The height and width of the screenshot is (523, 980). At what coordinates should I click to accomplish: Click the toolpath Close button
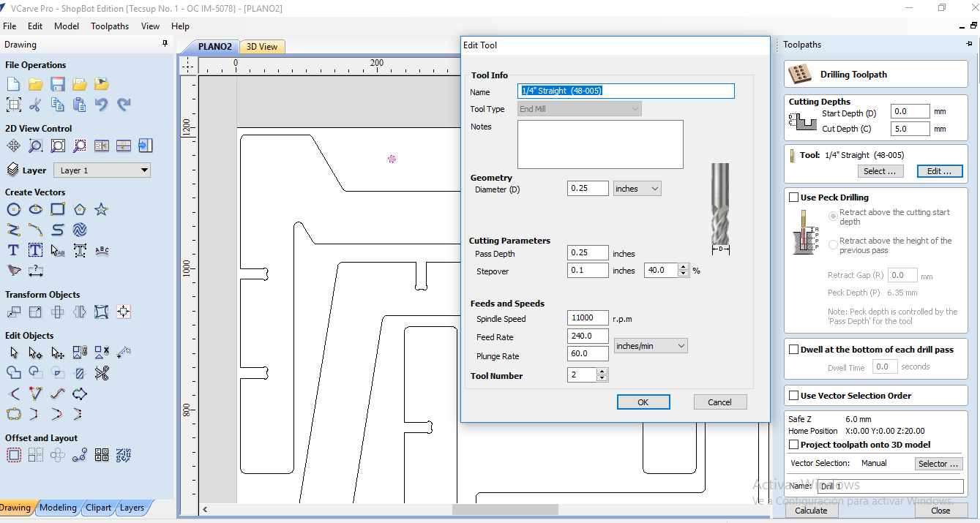(940, 511)
